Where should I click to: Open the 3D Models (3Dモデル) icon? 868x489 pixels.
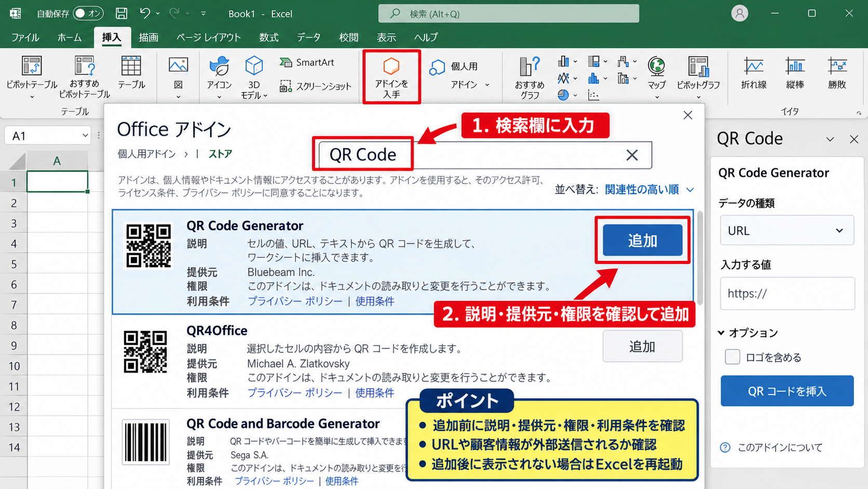[254, 66]
